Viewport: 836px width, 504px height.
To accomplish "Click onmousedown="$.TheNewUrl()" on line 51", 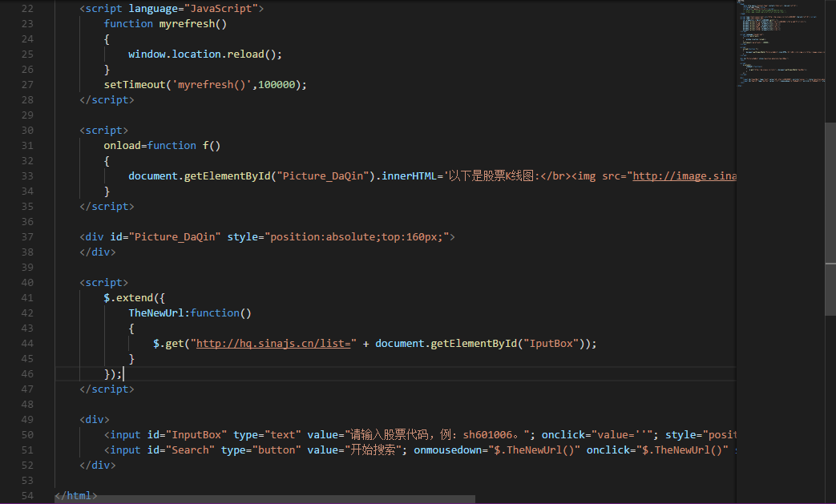I will (x=497, y=450).
